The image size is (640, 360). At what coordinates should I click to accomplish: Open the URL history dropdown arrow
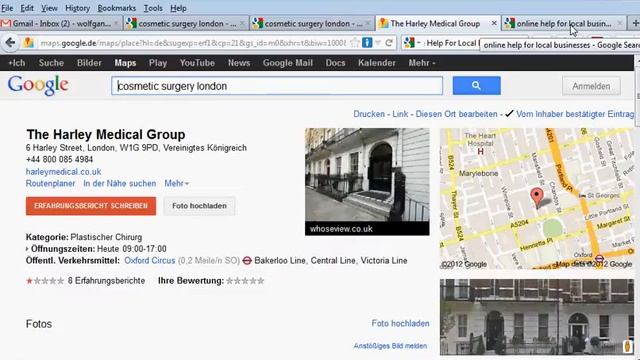378,43
